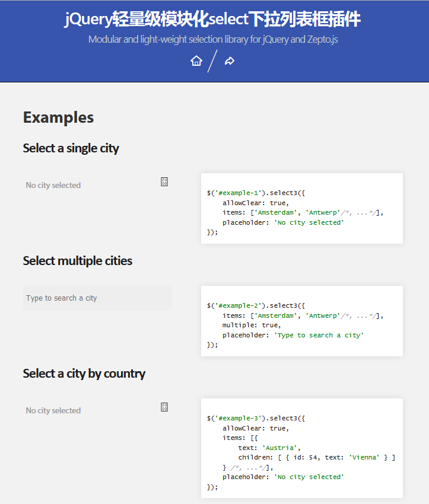Image resolution: width=429 pixels, height=504 pixels.
Task: Click the '#example-2' code line
Action: pyautogui.click(x=256, y=306)
